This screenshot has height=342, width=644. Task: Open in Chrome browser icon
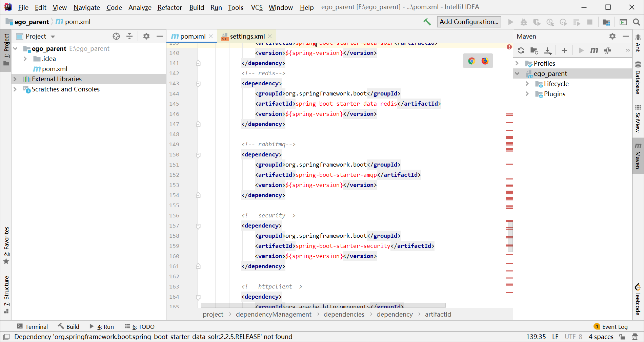(x=471, y=61)
